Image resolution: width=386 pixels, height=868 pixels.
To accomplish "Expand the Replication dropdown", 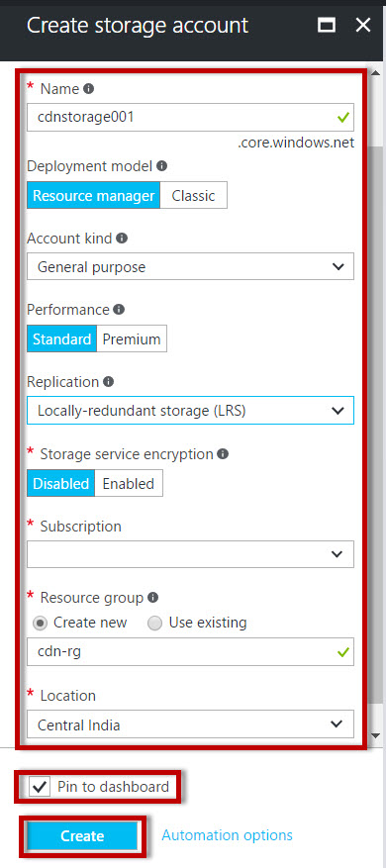I will pos(190,410).
